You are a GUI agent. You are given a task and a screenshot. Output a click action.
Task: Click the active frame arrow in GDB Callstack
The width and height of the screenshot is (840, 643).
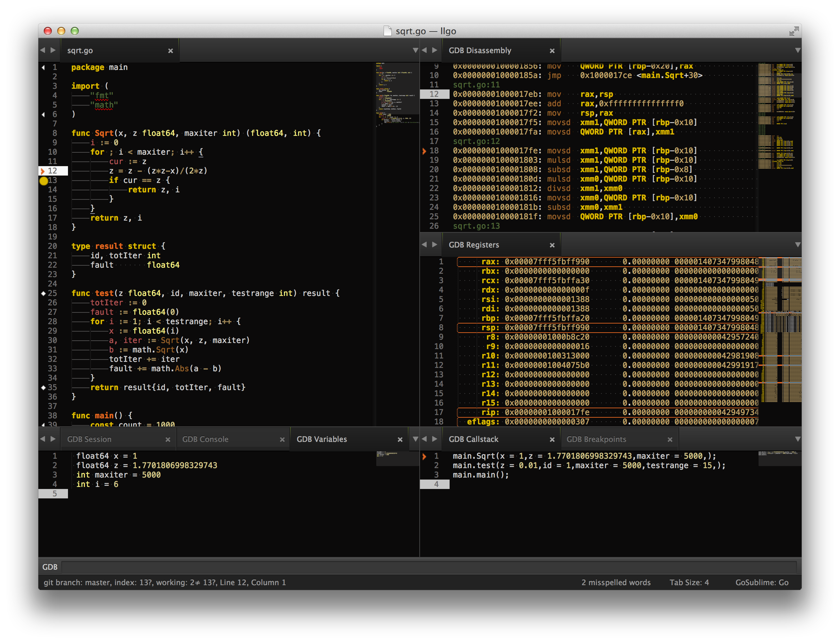(x=424, y=456)
